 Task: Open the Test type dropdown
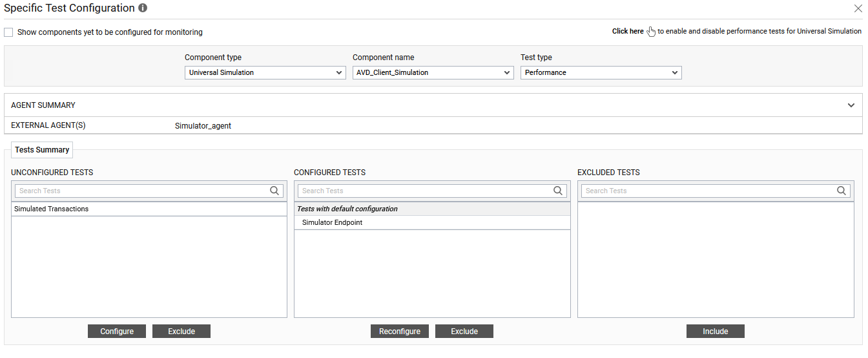[x=601, y=73]
